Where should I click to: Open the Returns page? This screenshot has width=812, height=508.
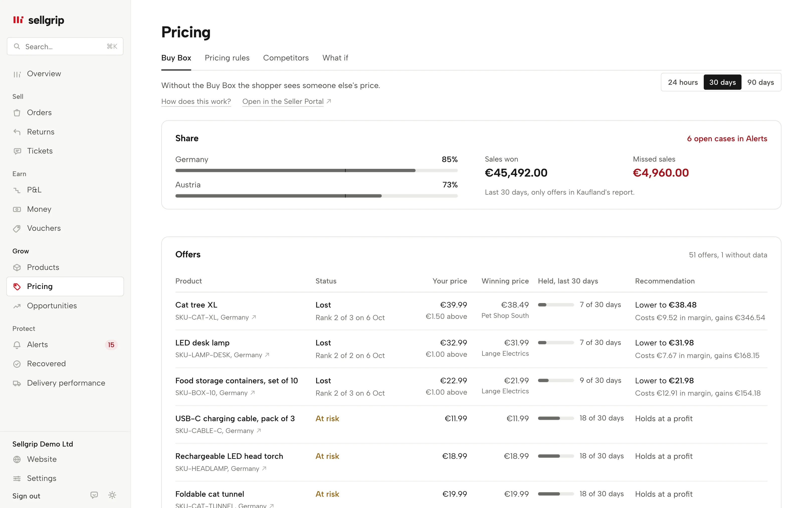tap(65, 132)
